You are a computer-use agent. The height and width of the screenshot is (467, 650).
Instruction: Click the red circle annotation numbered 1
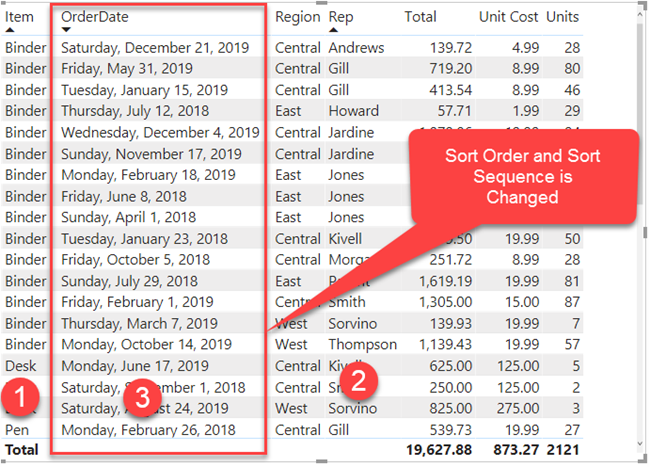coord(20,397)
